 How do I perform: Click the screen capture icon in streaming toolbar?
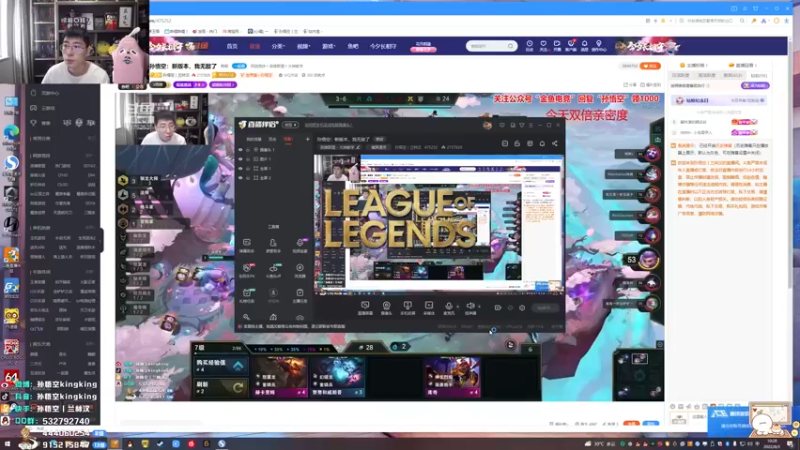click(365, 307)
